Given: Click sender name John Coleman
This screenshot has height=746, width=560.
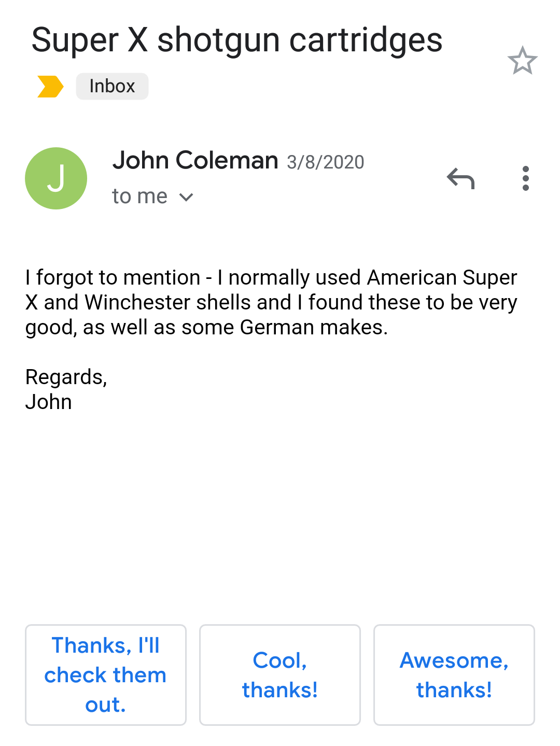Looking at the screenshot, I should pos(195,161).
